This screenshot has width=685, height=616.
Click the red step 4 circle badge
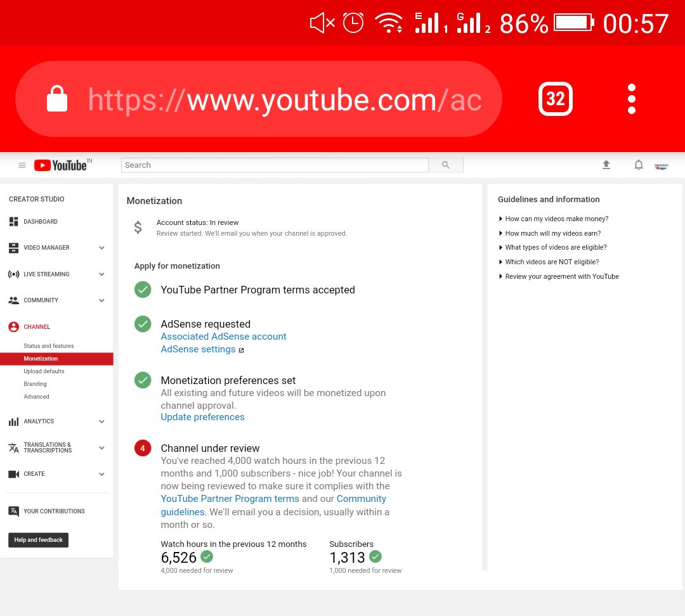point(143,448)
